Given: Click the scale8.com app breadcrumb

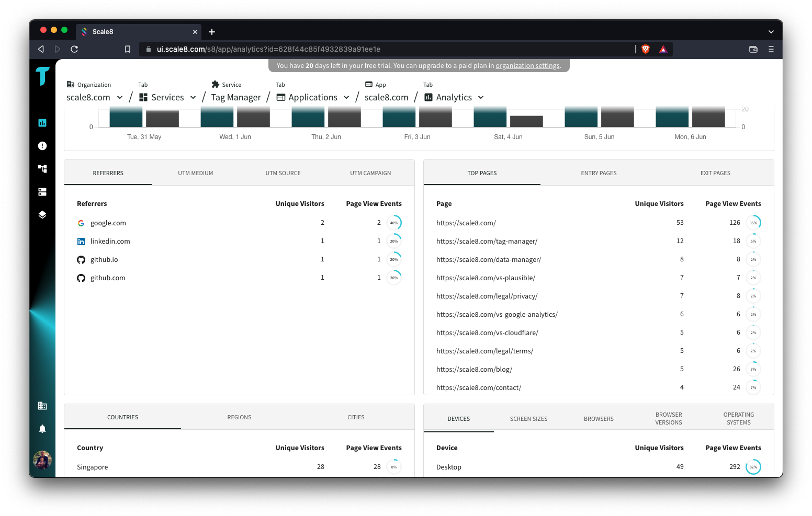Looking at the screenshot, I should tap(386, 97).
